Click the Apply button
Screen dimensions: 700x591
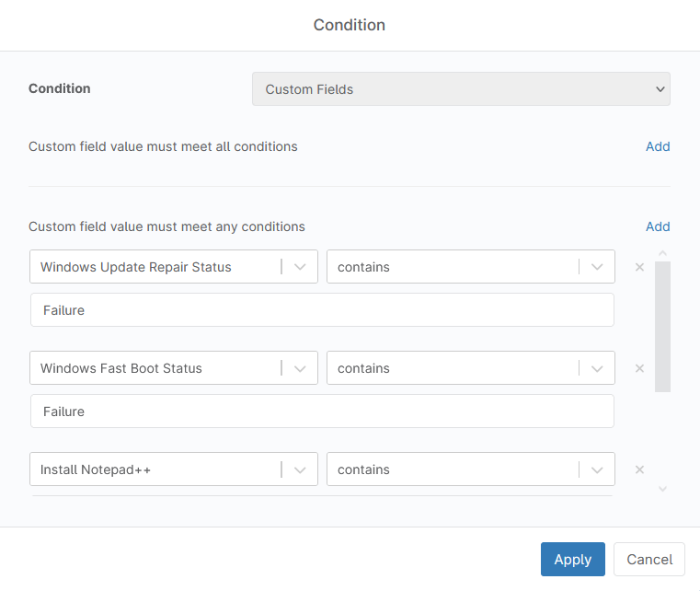[x=572, y=560]
